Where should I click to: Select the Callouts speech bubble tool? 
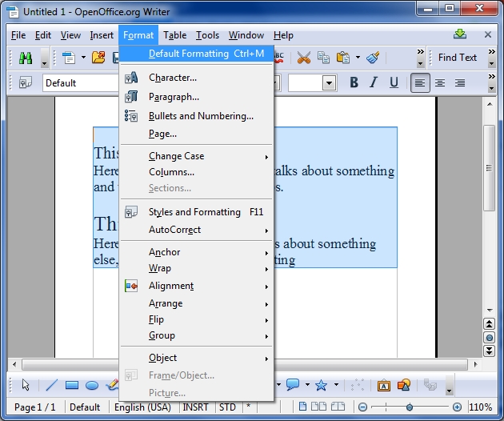pos(293,384)
